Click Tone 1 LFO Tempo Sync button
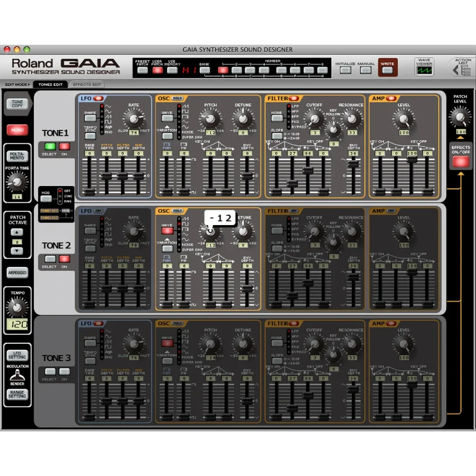Screen dimensions: 476x476 pyautogui.click(x=90, y=136)
